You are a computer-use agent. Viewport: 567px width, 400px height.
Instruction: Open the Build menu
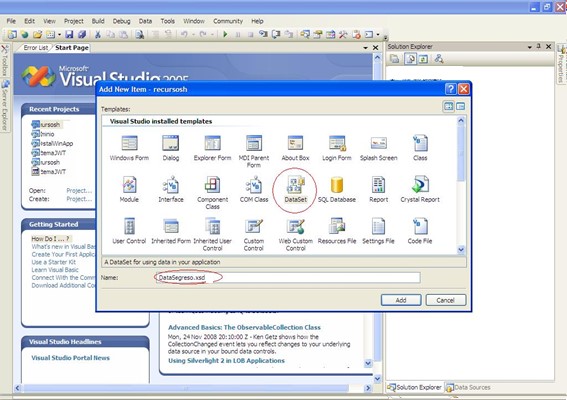pyautogui.click(x=98, y=21)
